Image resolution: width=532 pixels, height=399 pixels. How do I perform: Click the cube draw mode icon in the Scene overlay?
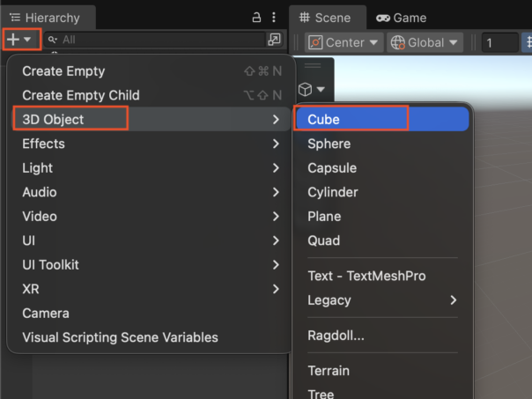312,89
